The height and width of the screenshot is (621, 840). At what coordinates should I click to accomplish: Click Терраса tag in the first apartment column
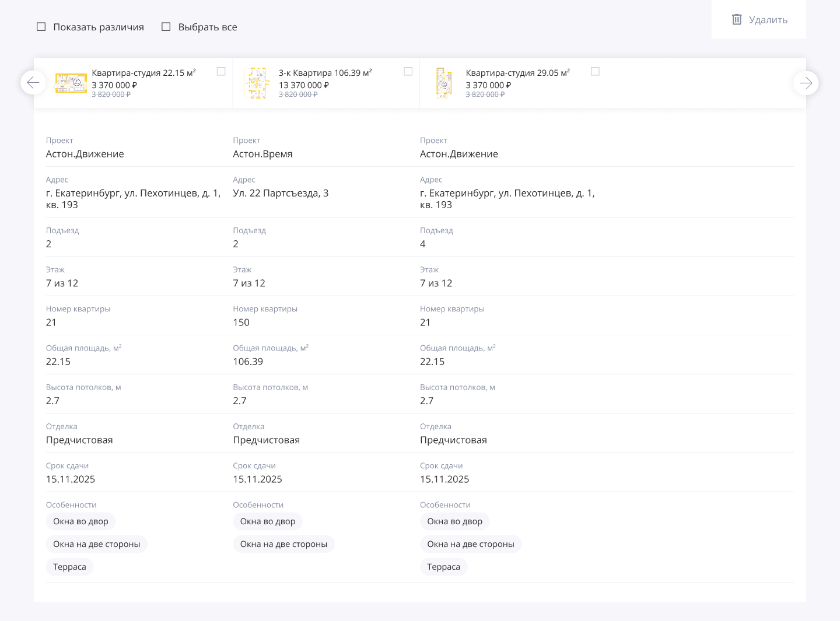tap(69, 567)
